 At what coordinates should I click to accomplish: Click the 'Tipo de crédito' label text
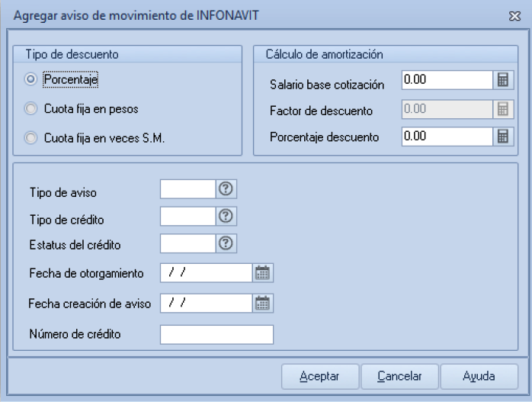click(x=66, y=220)
